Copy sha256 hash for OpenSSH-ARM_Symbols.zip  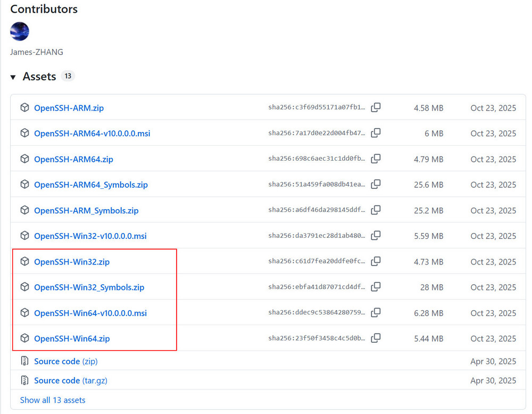point(376,210)
